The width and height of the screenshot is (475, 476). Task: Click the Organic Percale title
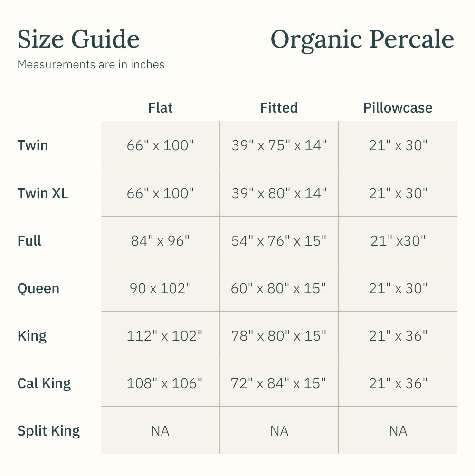click(362, 39)
